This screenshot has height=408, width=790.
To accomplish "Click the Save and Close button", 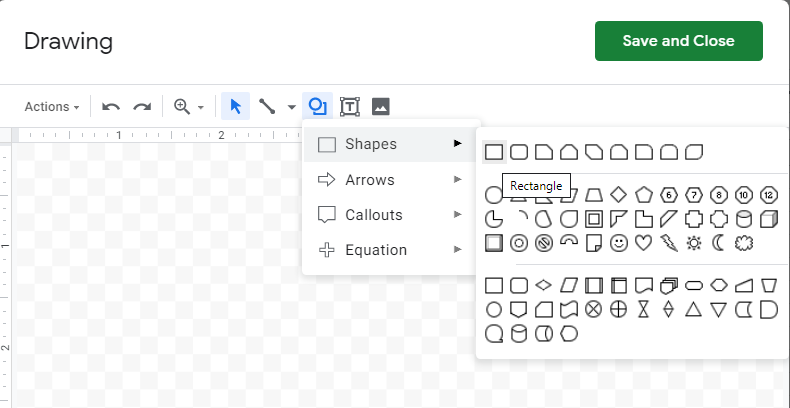I will pos(678,41).
